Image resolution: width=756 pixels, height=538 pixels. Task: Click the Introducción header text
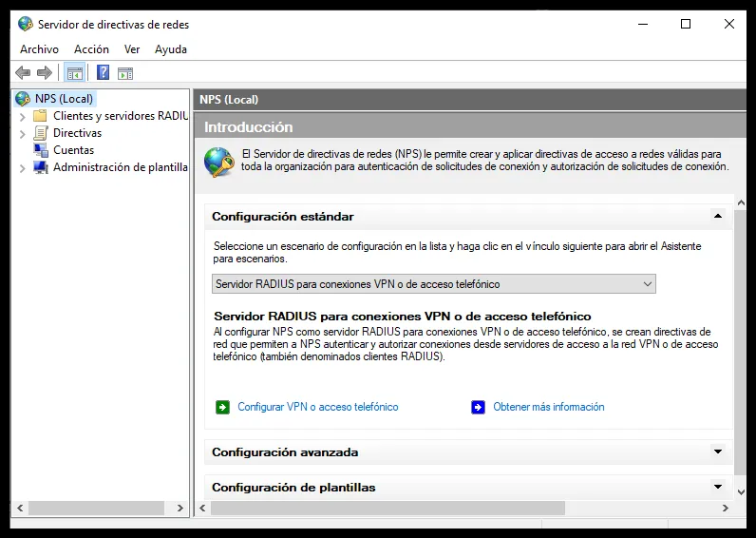click(x=248, y=127)
